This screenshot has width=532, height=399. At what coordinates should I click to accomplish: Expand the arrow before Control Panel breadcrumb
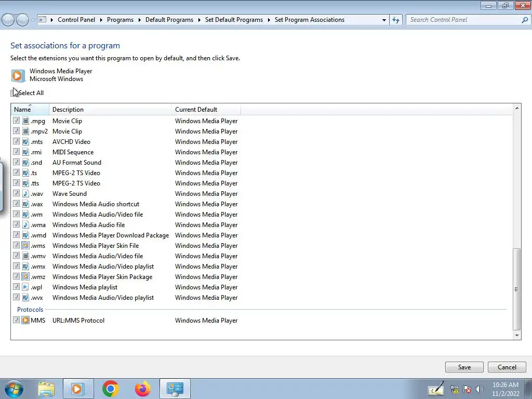point(52,20)
